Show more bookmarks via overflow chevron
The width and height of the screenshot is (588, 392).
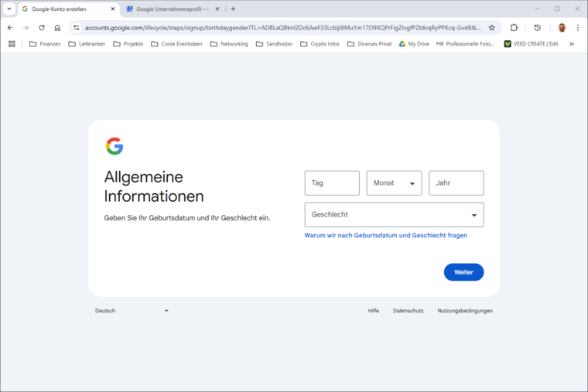pyautogui.click(x=572, y=44)
